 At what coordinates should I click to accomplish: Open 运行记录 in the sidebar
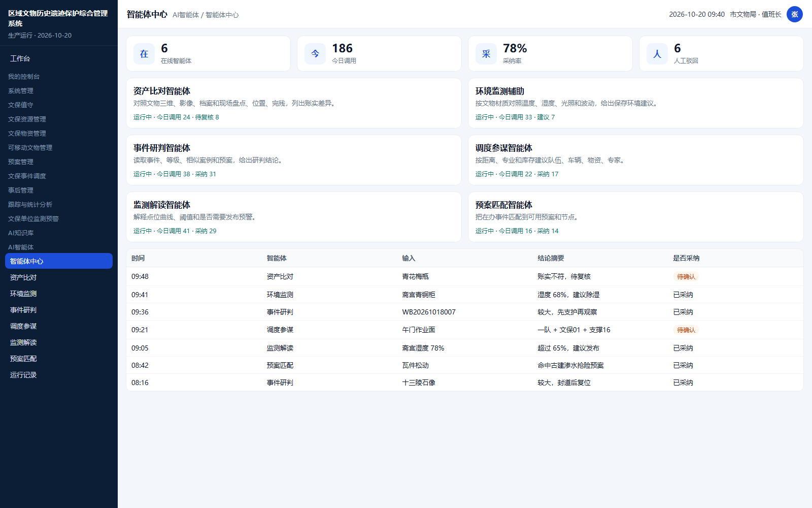(59, 375)
